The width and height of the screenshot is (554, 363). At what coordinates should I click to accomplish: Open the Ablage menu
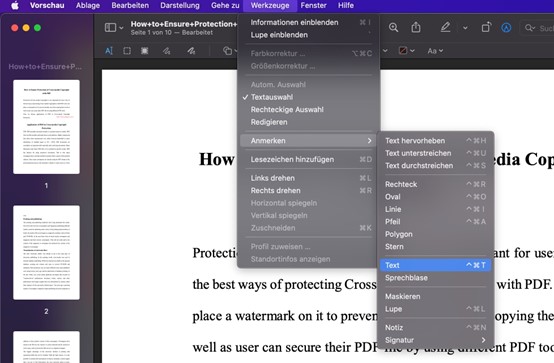click(88, 5)
